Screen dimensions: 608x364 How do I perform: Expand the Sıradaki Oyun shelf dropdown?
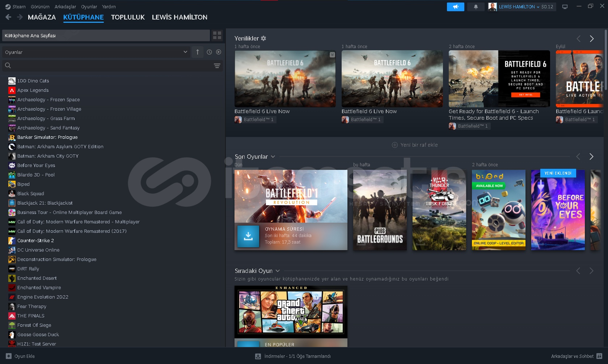[x=278, y=271]
